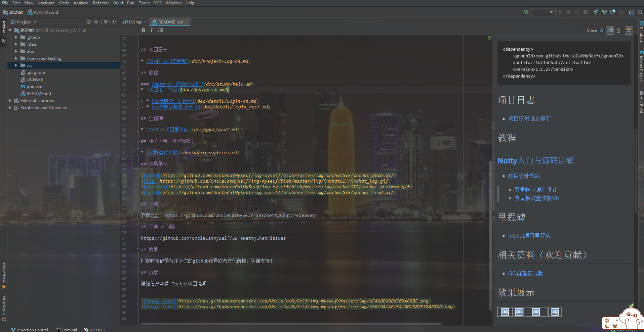Image resolution: width=644 pixels, height=332 pixels.
Task: Open the Refactor menu
Action: coord(101,3)
